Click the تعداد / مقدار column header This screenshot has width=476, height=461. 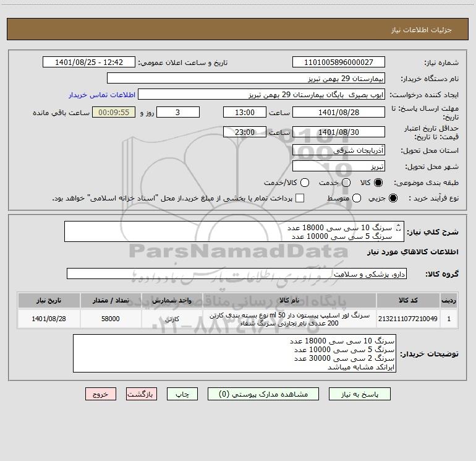point(111,300)
